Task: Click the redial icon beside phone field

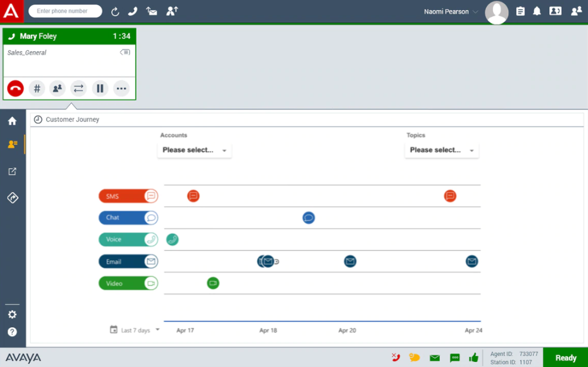Action: [115, 12]
